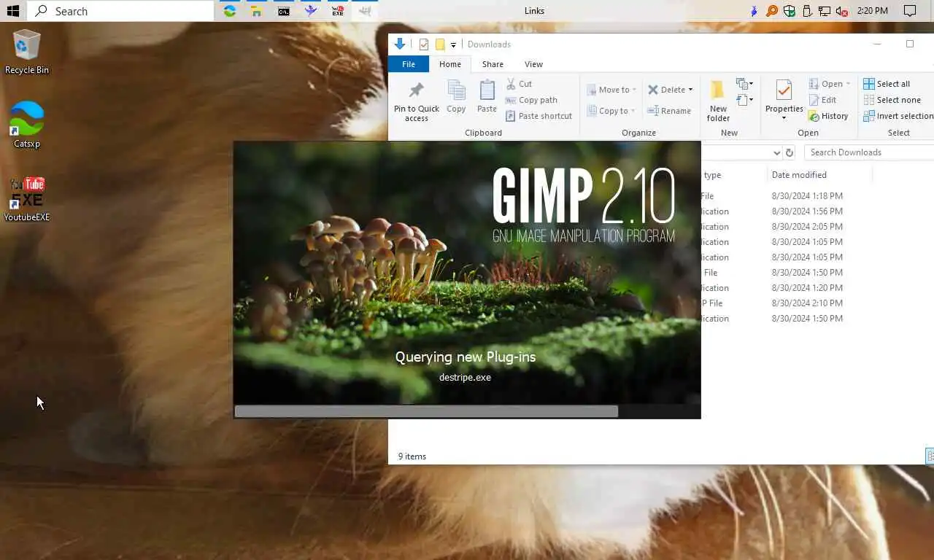
Task: Open the address bar history dropdown
Action: [x=776, y=152]
